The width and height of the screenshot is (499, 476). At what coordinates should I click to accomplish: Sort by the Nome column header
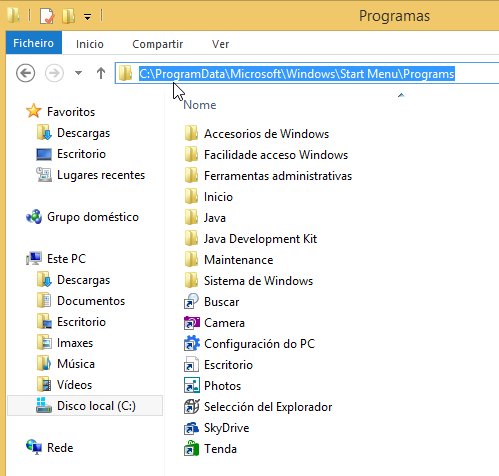click(x=200, y=105)
